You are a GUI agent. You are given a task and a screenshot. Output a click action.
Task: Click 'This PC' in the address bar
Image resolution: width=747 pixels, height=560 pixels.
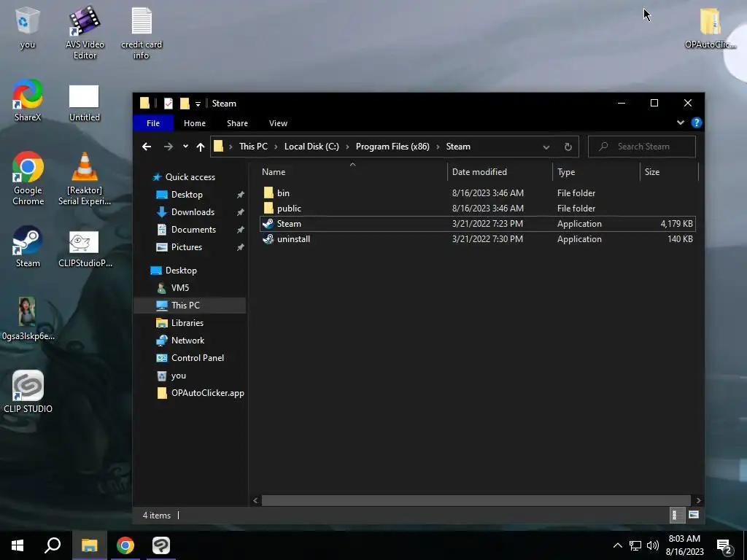coord(253,147)
